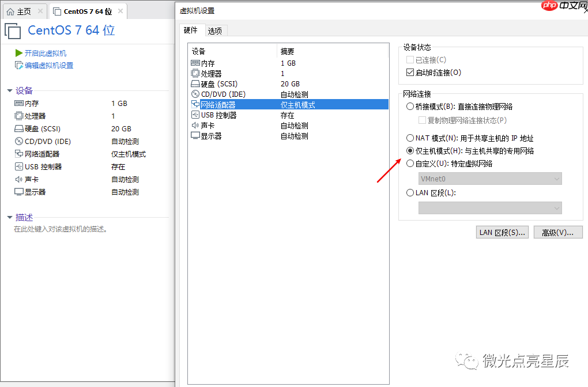Click the USB 控制器 icon in the settings dialog list

(x=195, y=115)
